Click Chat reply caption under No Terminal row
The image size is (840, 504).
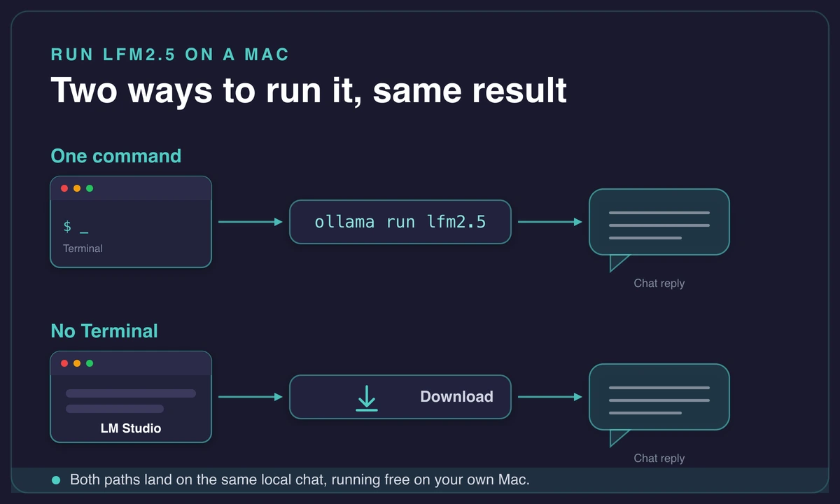(659, 458)
